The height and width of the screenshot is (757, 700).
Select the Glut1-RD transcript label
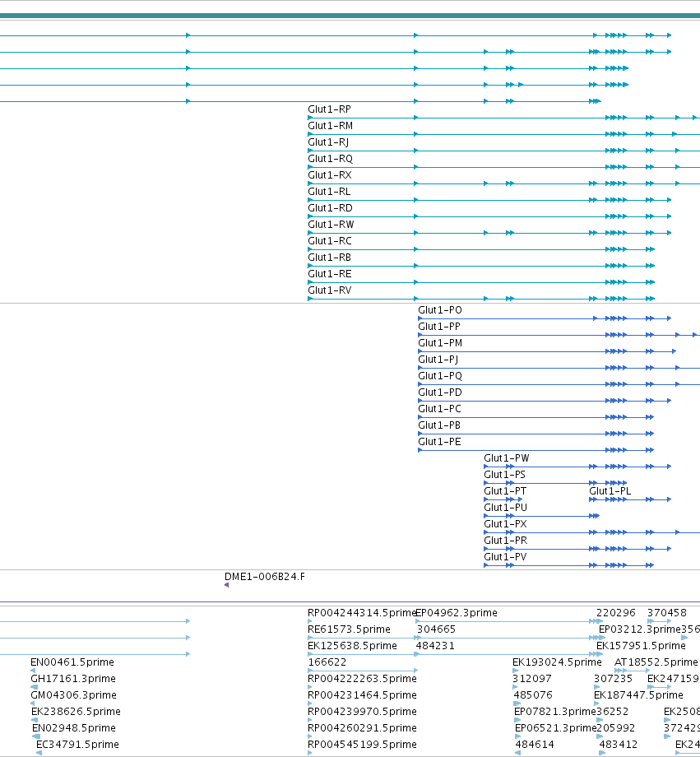330,208
